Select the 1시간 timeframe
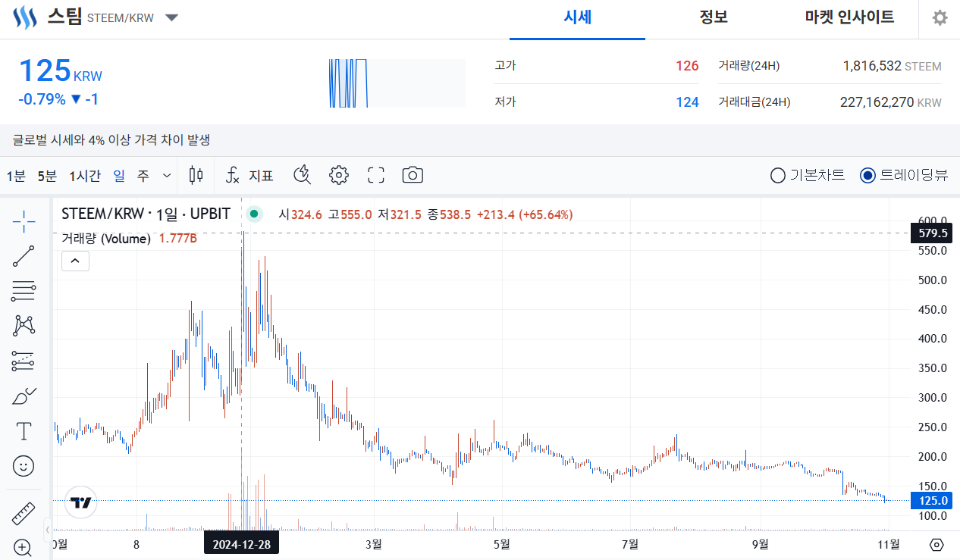 [85, 176]
